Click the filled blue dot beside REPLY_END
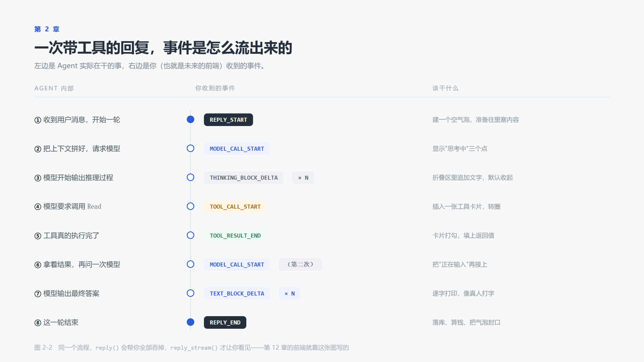Image resolution: width=644 pixels, height=362 pixels. (x=191, y=322)
